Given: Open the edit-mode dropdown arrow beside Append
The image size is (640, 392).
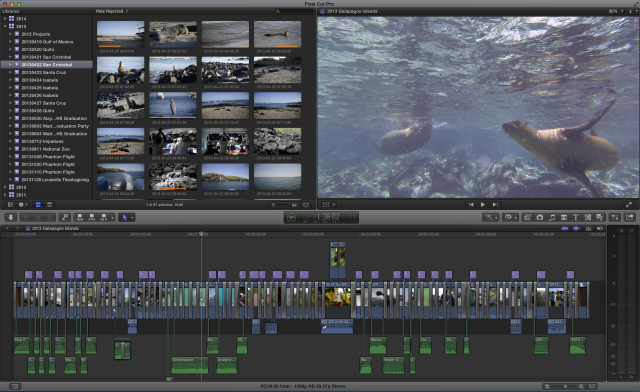Looking at the screenshot, I should click(x=112, y=218).
